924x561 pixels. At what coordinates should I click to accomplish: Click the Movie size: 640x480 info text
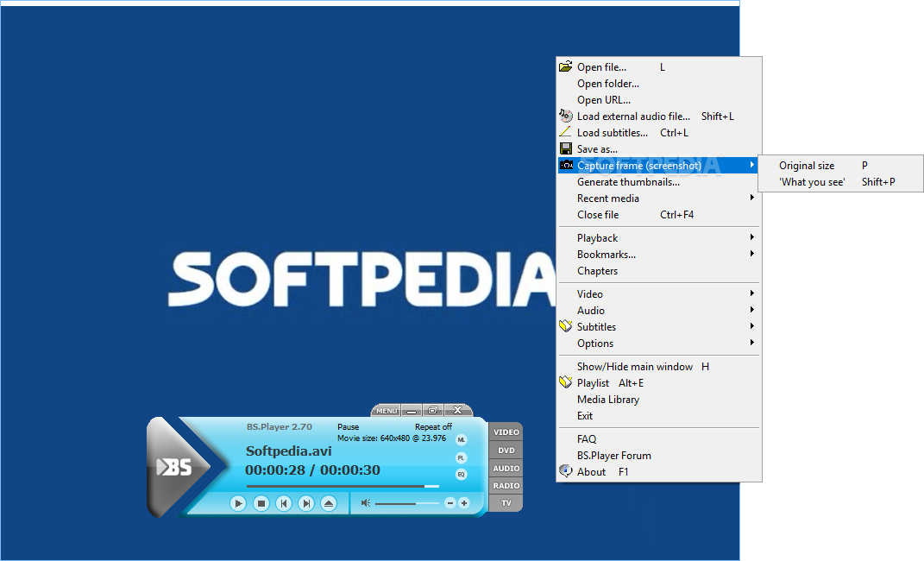click(x=392, y=438)
